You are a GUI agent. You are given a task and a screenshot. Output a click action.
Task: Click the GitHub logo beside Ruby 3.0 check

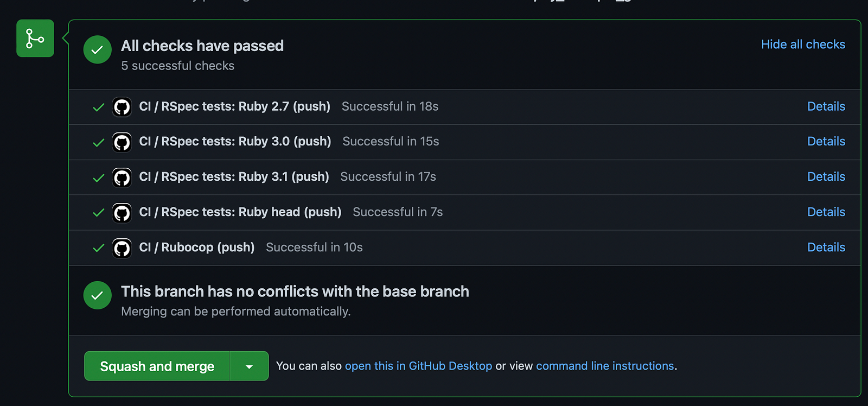pyautogui.click(x=122, y=142)
